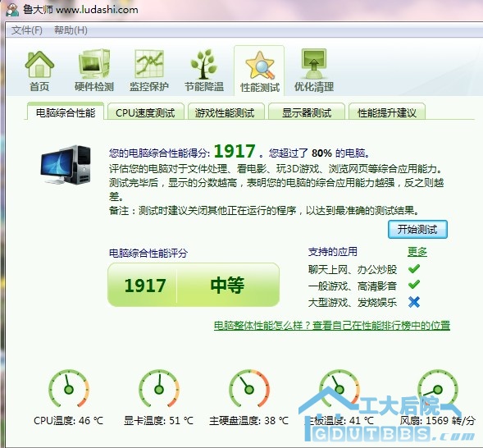
Task: Open the 首页 home icon
Action: [x=39, y=64]
